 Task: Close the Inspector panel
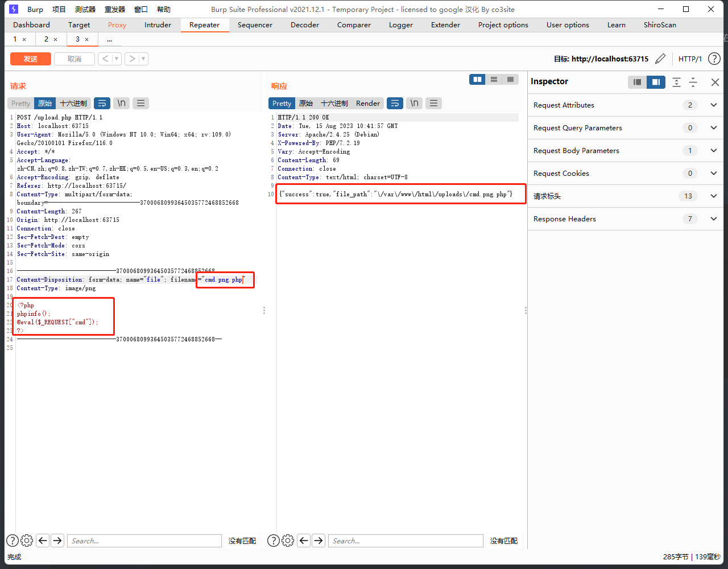[715, 82]
